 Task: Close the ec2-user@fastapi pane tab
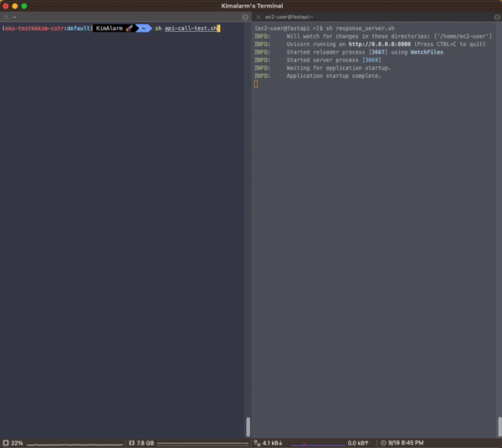[x=259, y=17]
